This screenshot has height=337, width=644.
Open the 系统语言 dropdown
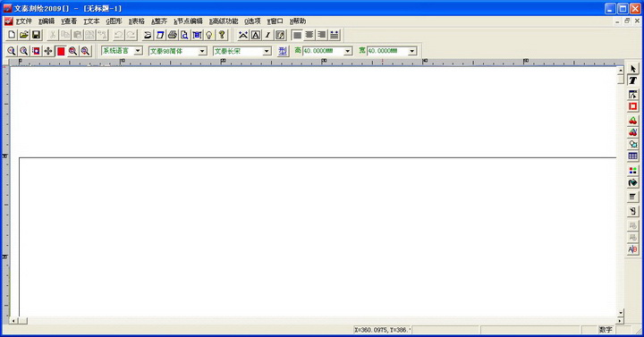[x=139, y=51]
